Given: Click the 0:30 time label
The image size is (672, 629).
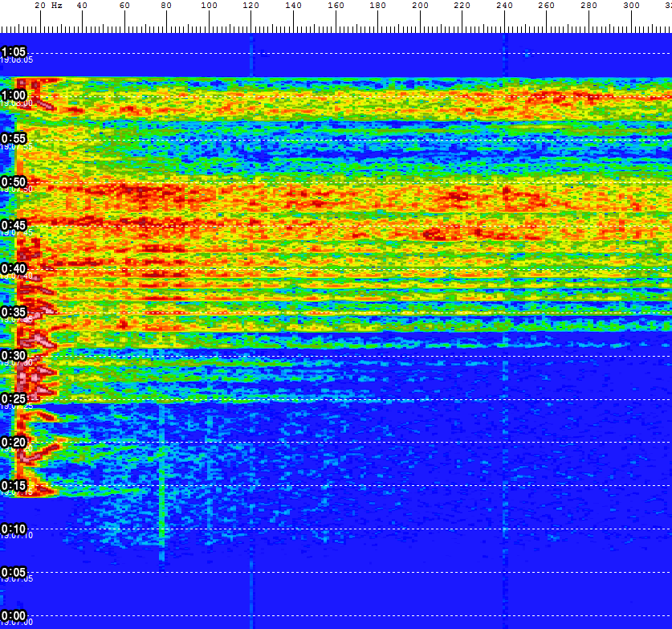Looking at the screenshot, I should (14, 354).
